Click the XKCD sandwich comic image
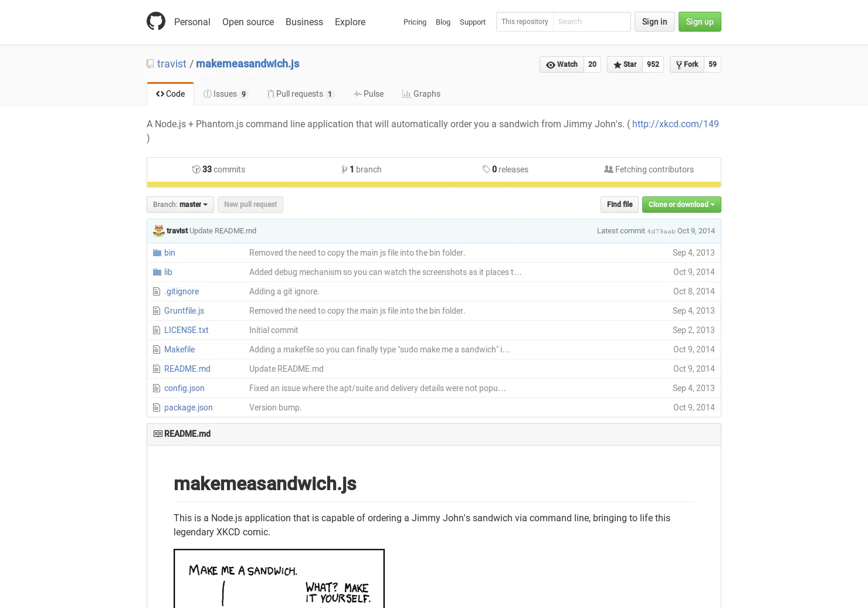Image resolution: width=868 pixels, height=608 pixels. click(279, 579)
